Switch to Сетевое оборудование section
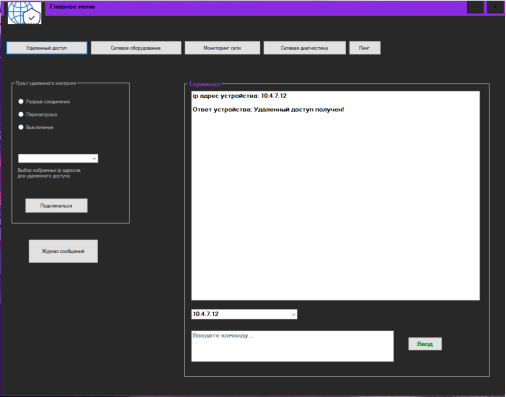This screenshot has width=506, height=397. (136, 48)
